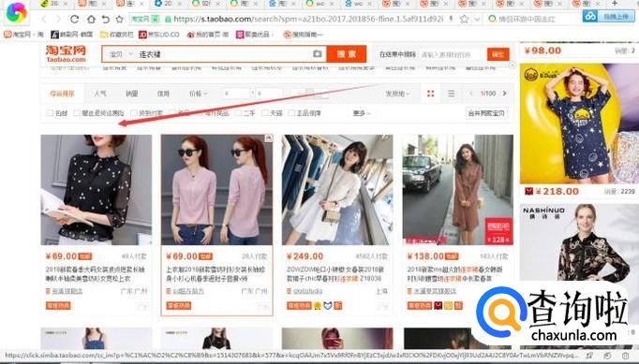Screen dimensions: 639x364
Task: Click the 确定 confirm button
Action: click(498, 53)
